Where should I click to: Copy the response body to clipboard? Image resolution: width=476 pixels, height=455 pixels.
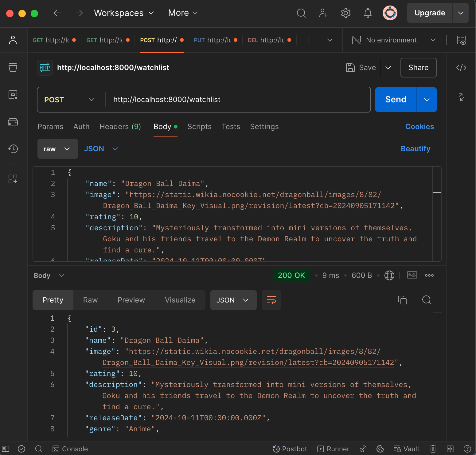pyautogui.click(x=402, y=300)
